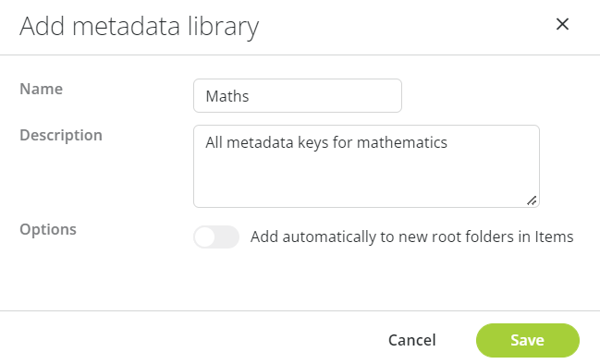Screen dimensions: 600x364
Task: Click the Name field label
Action: click(x=41, y=89)
